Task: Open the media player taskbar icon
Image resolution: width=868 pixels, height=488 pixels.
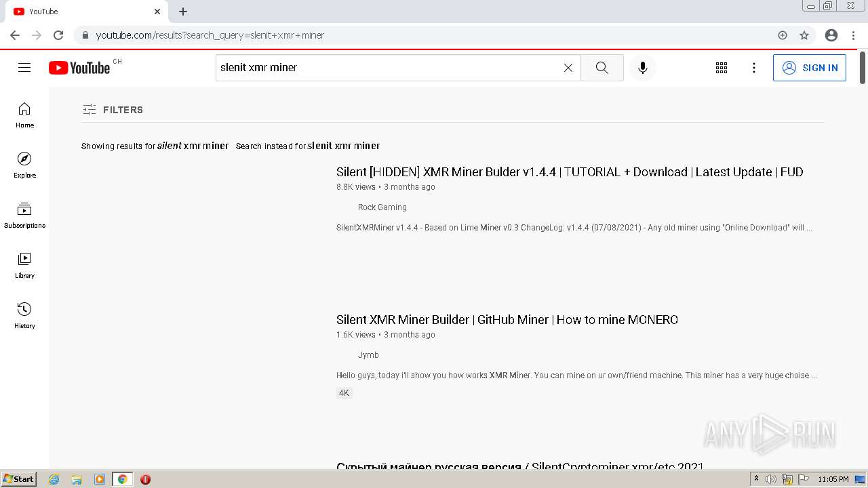Action: (x=100, y=479)
